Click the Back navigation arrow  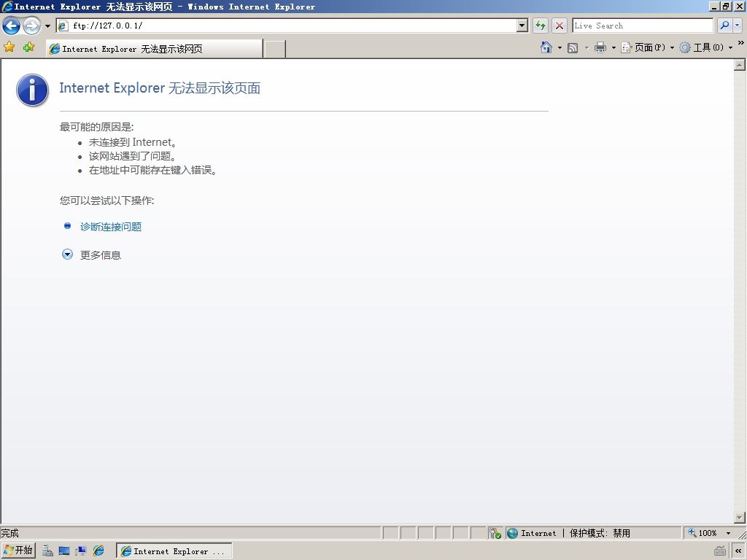(12, 26)
